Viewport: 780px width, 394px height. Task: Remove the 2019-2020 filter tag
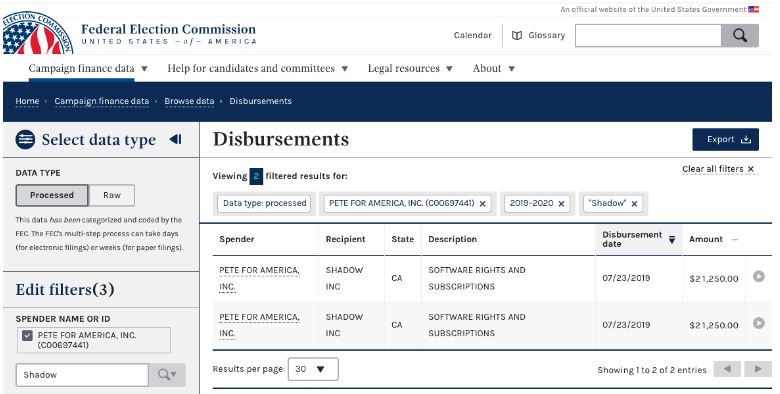(x=561, y=203)
